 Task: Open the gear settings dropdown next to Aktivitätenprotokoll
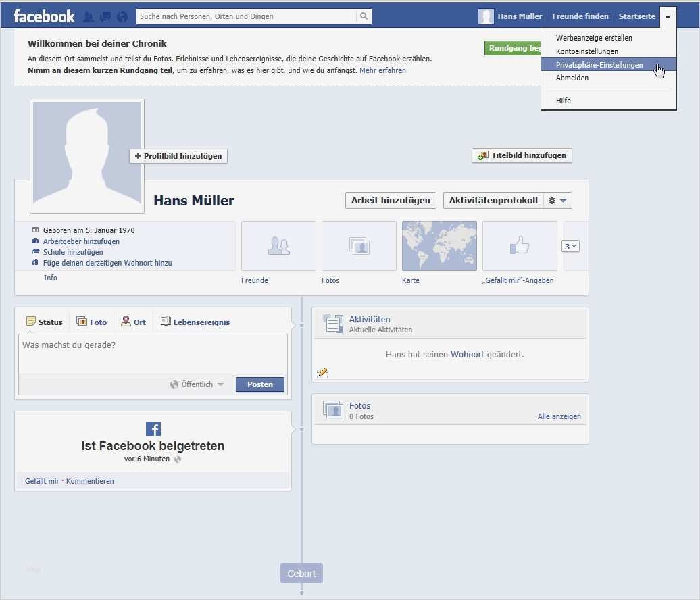(557, 201)
